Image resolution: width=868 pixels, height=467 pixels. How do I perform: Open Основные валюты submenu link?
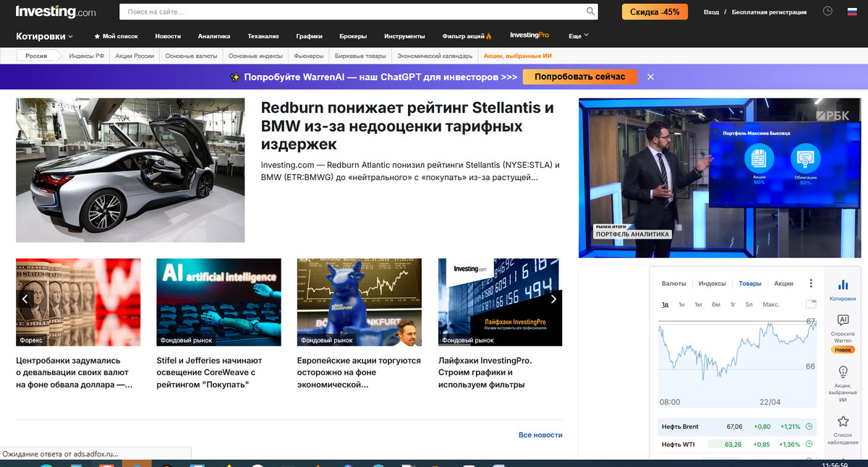(192, 56)
